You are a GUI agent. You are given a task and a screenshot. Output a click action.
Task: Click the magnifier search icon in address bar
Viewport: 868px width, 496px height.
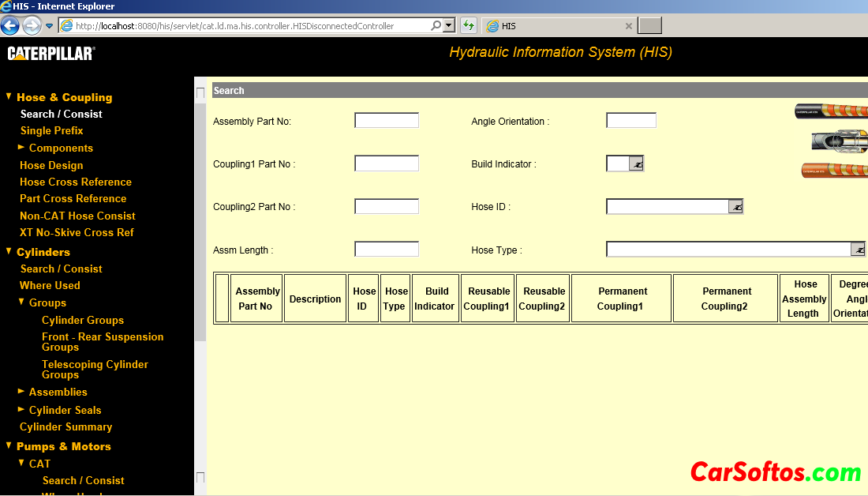[436, 25]
